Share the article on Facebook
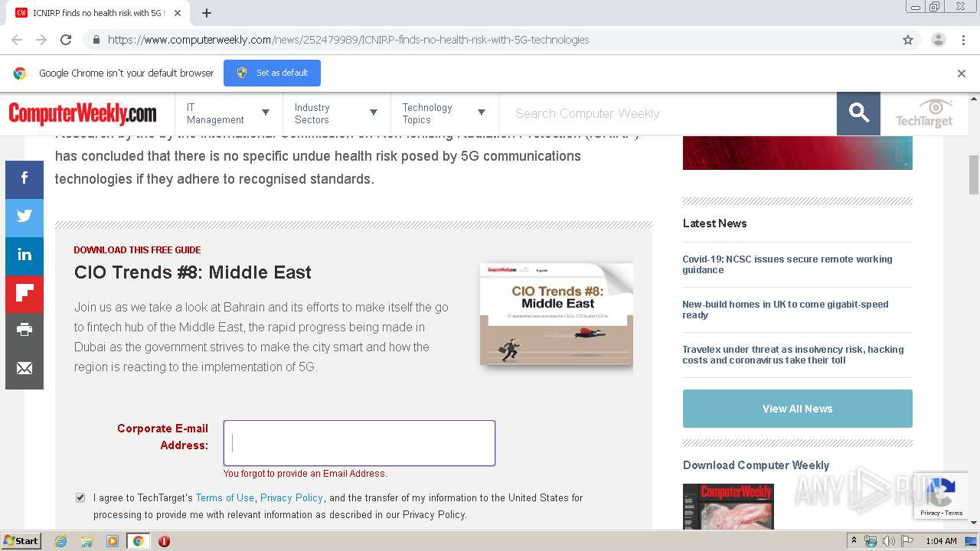This screenshot has width=980, height=551. 24,180
